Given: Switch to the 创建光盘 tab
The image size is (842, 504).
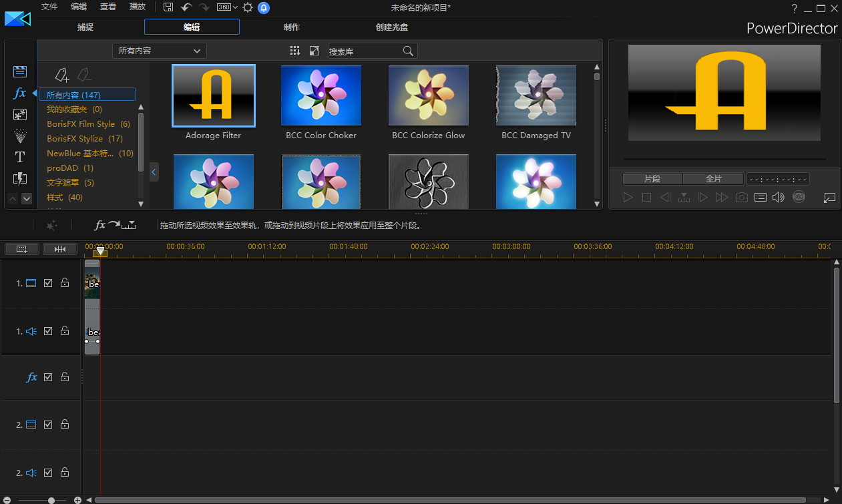Looking at the screenshot, I should coord(392,27).
